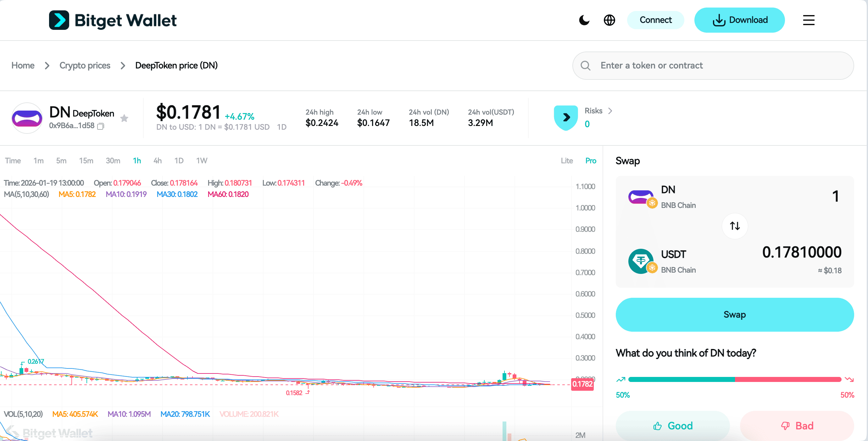Click the Download button
This screenshot has height=441, width=868.
(x=740, y=20)
